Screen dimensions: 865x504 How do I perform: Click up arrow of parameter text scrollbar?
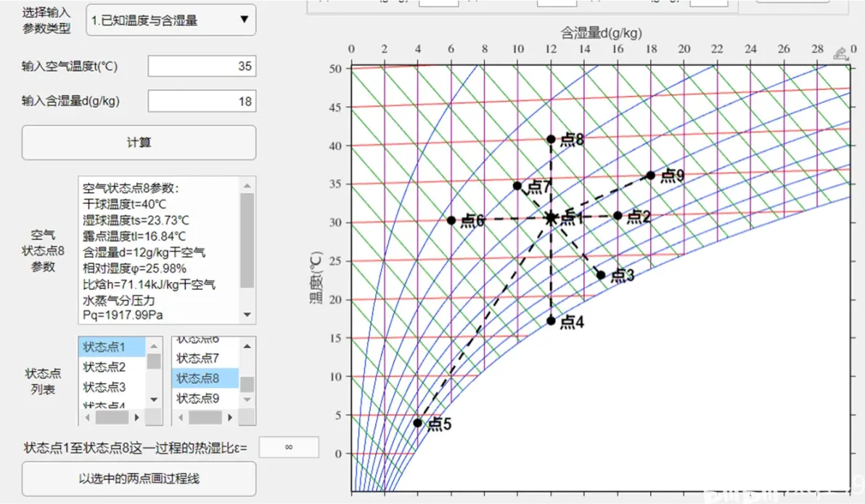[x=247, y=185]
